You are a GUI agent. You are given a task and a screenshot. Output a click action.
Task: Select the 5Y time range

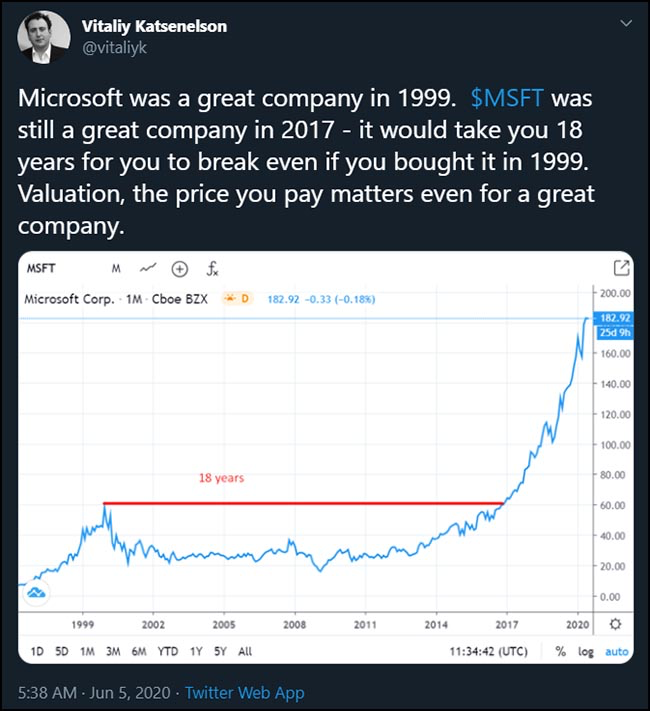(x=220, y=652)
